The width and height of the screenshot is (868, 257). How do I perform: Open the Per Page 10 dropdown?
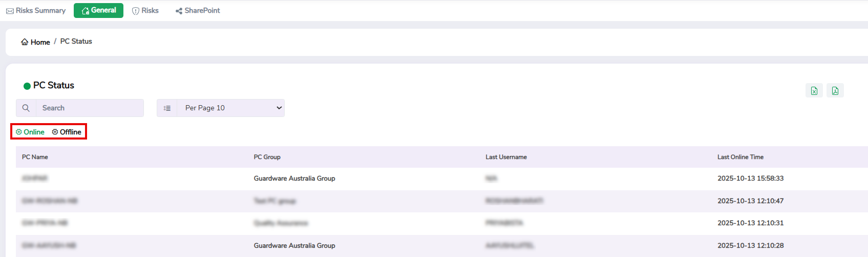[230, 108]
